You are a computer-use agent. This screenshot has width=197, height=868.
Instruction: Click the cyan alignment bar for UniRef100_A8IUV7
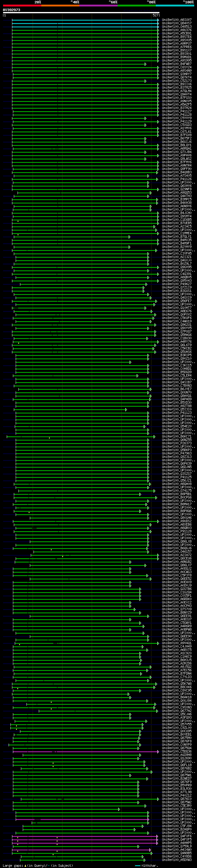[x=86, y=20]
